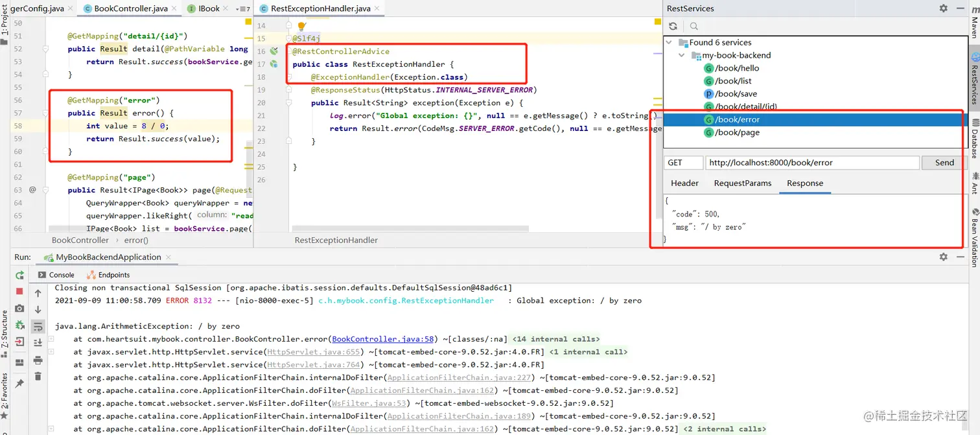The height and width of the screenshot is (435, 980).
Task: Open the BookController.java:58 stack trace link
Action: (x=382, y=339)
